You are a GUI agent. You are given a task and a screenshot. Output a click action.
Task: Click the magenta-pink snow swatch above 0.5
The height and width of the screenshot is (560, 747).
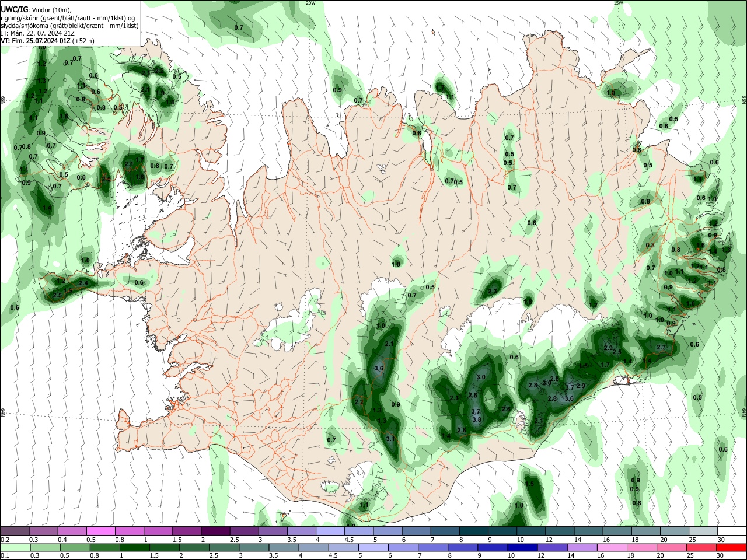[100, 531]
